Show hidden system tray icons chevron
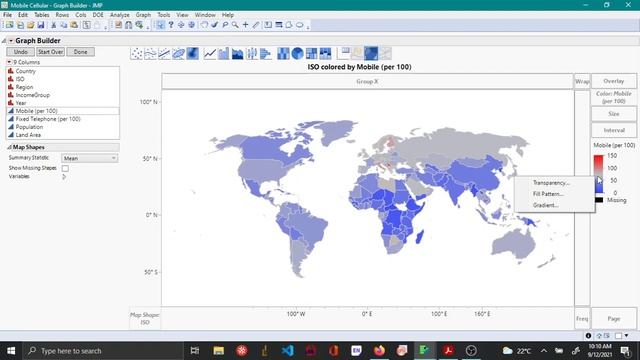 544,351
